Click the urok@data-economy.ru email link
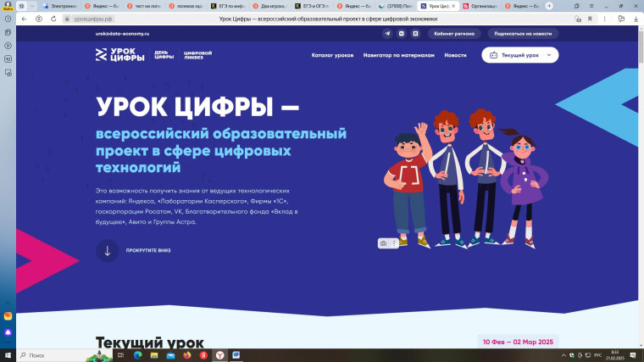This screenshot has height=362, width=644. click(x=122, y=34)
